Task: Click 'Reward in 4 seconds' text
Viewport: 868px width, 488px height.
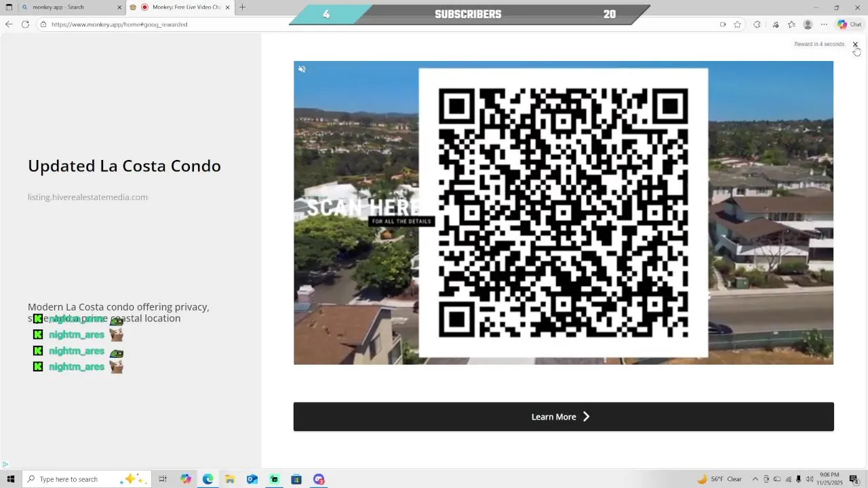Action: click(x=819, y=44)
